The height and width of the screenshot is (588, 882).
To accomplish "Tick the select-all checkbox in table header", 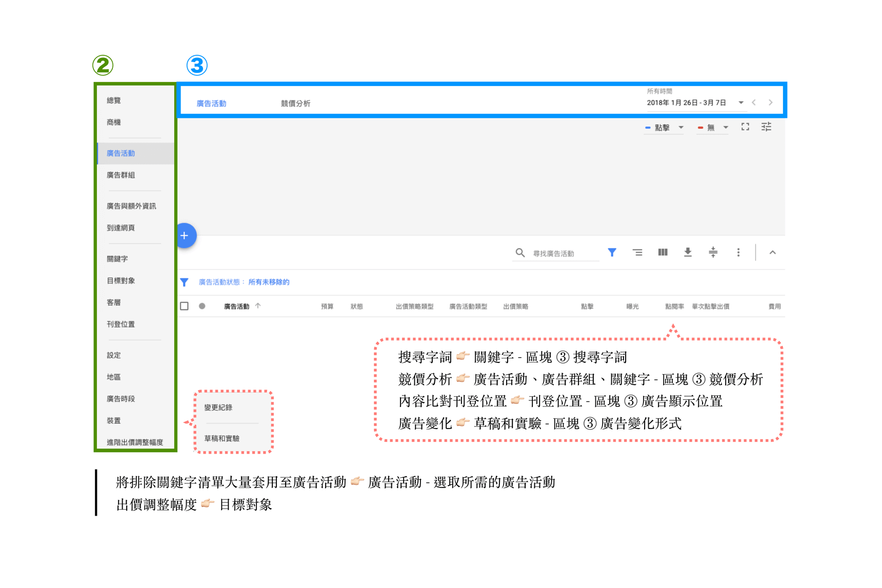I will [x=185, y=306].
